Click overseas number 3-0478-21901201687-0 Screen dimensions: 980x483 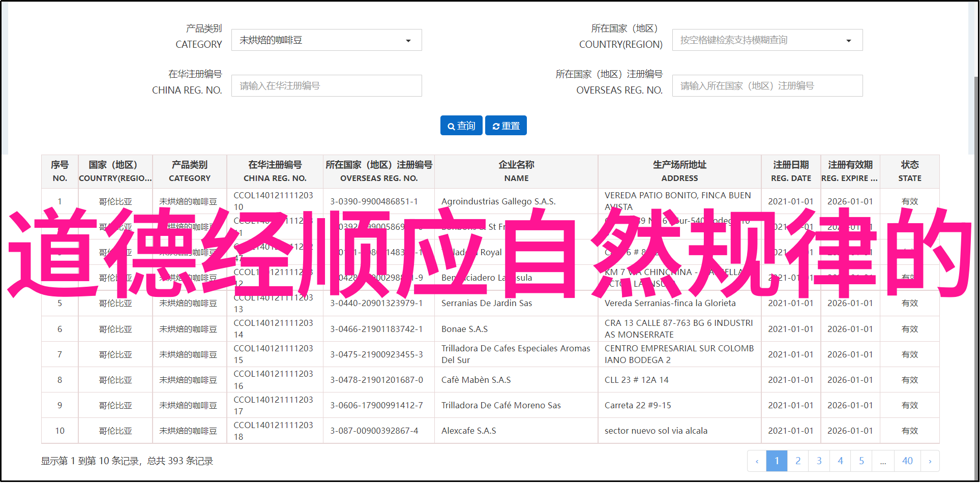[x=376, y=380]
